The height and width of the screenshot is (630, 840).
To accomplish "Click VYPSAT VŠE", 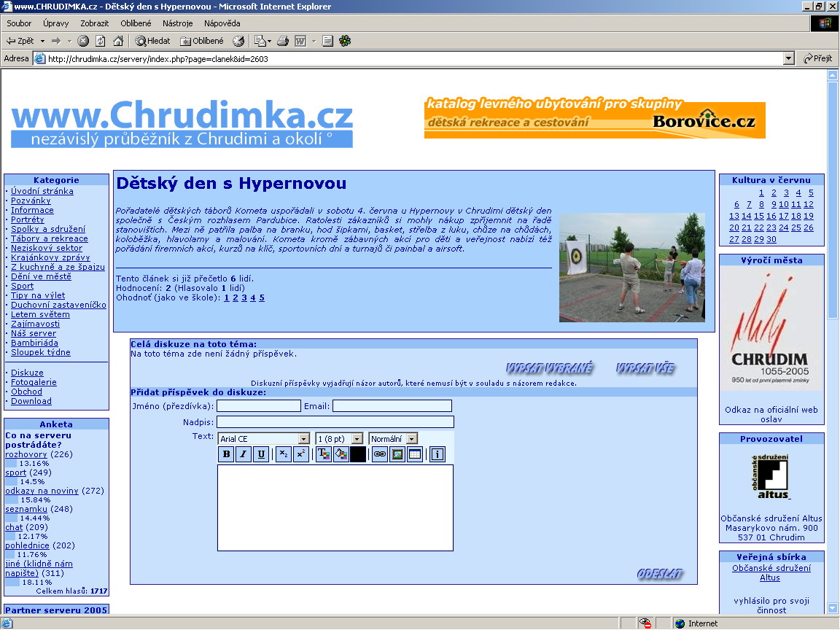I will 645,368.
